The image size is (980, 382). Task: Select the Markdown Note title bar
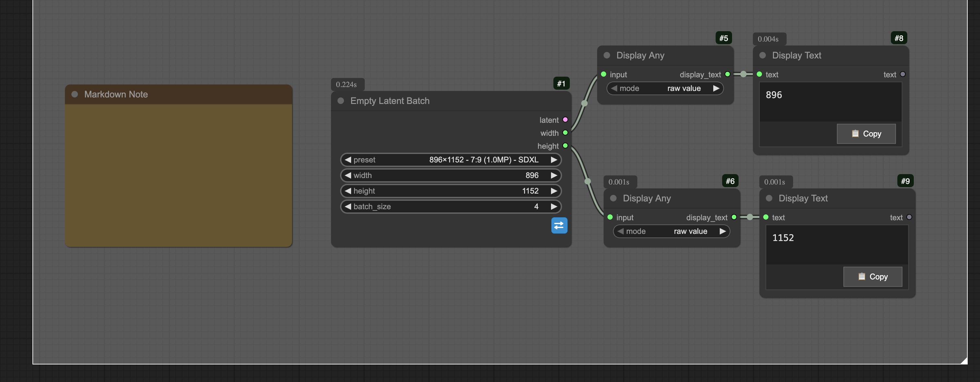click(178, 95)
